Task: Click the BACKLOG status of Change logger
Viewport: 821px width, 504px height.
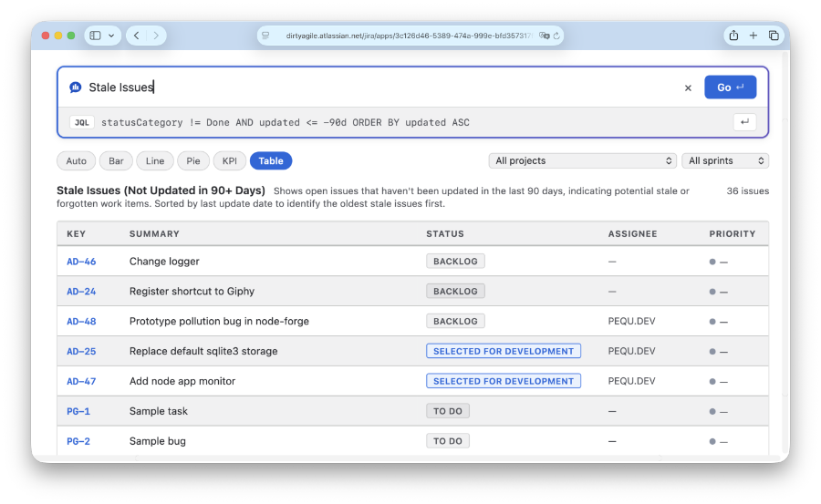Action: (x=455, y=262)
